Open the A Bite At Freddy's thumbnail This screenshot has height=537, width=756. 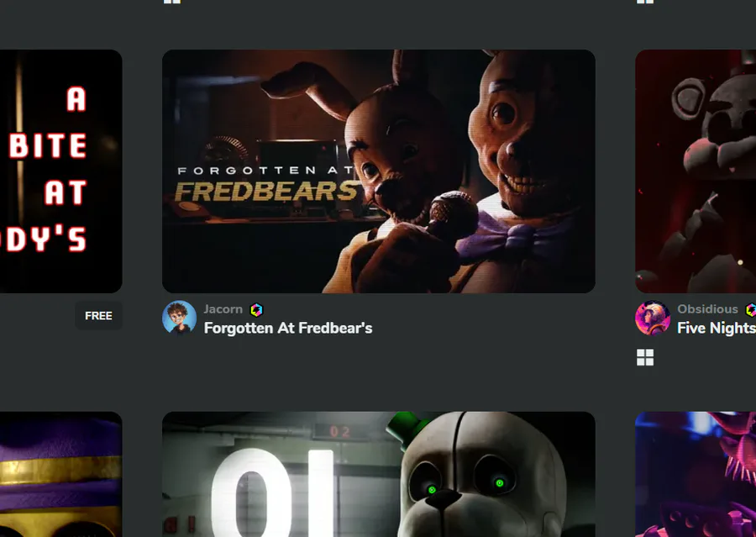pyautogui.click(x=60, y=171)
